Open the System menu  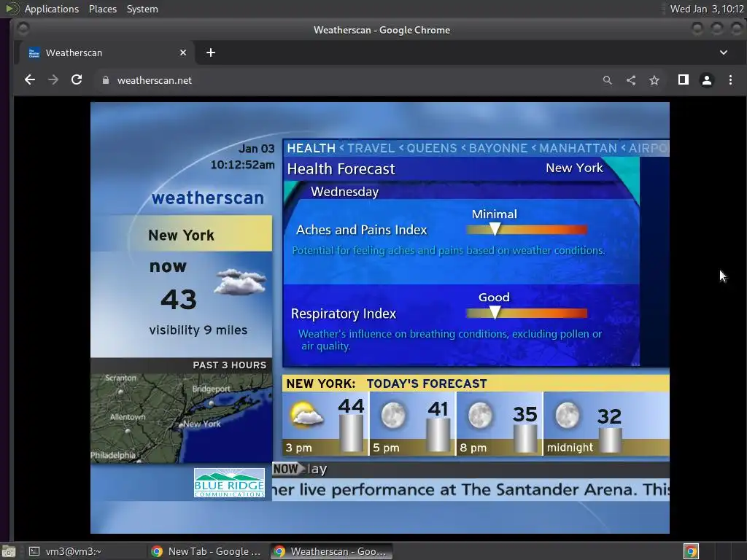tap(142, 9)
